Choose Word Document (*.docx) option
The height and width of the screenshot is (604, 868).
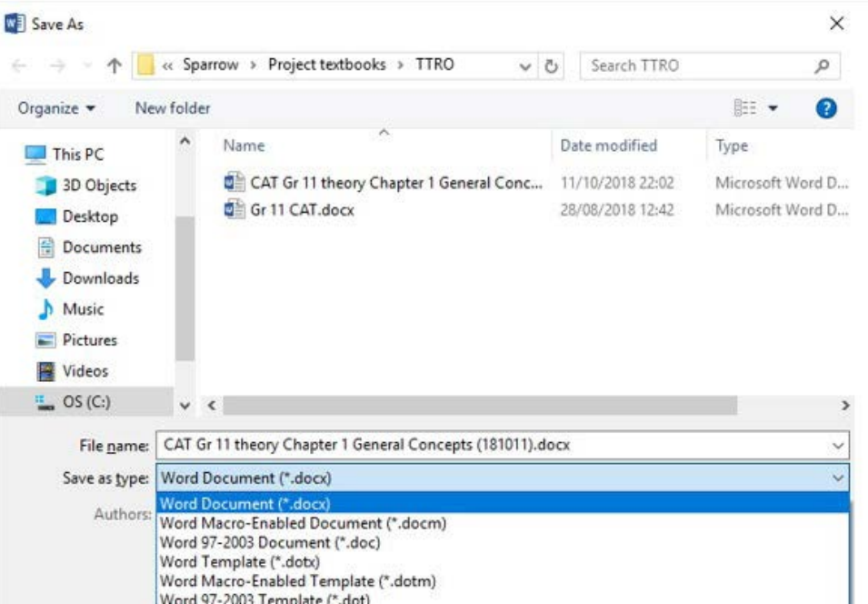click(503, 504)
